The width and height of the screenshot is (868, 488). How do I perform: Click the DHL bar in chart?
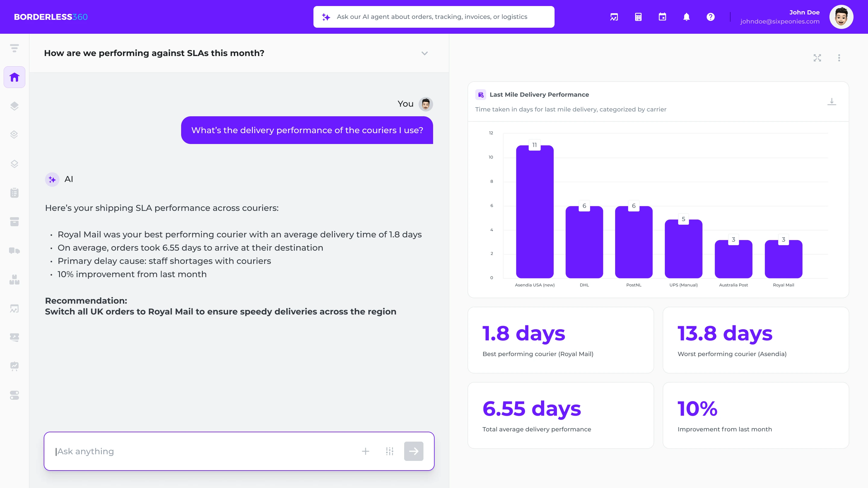point(584,242)
